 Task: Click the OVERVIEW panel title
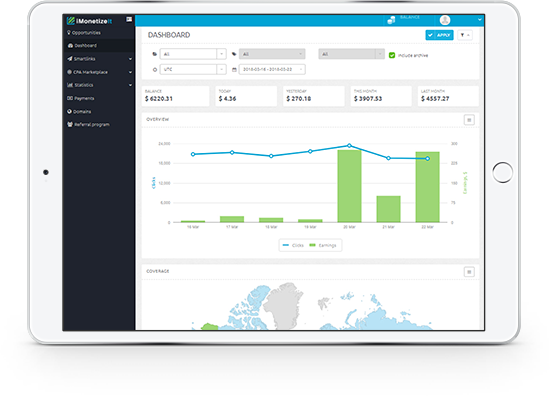tap(157, 119)
